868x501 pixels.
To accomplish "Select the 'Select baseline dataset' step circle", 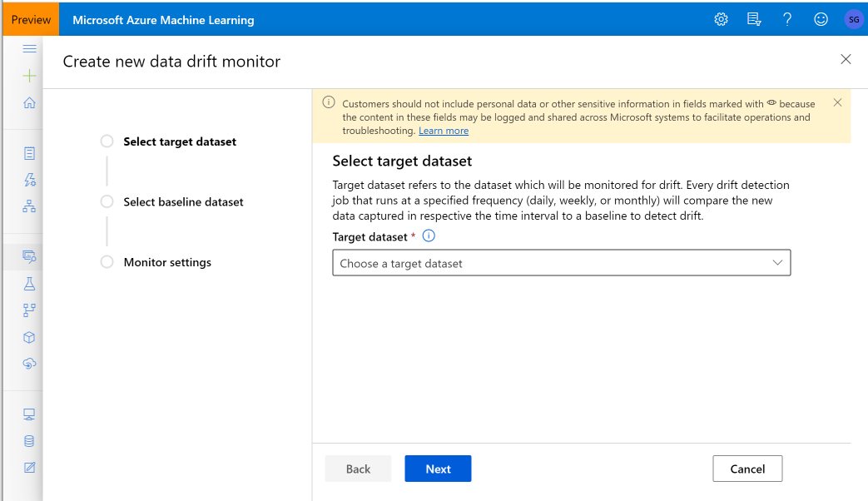I will (x=107, y=201).
